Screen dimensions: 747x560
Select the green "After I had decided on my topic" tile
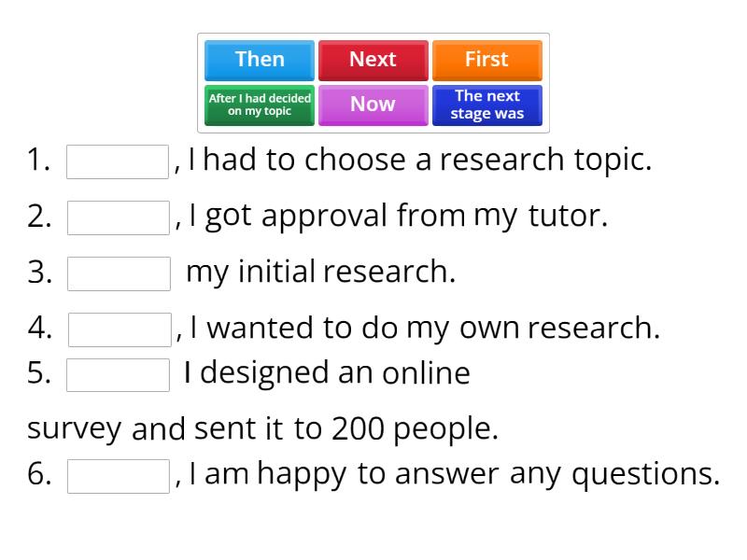(260, 105)
